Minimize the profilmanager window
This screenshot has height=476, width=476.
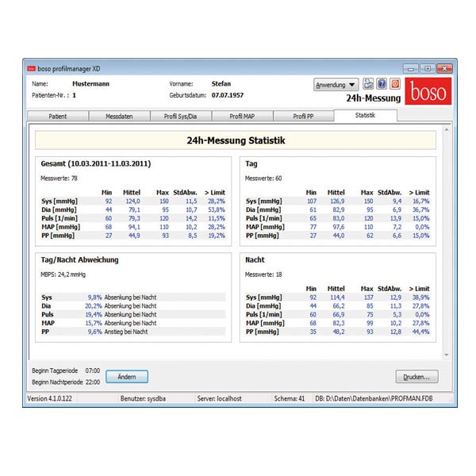coord(411,69)
